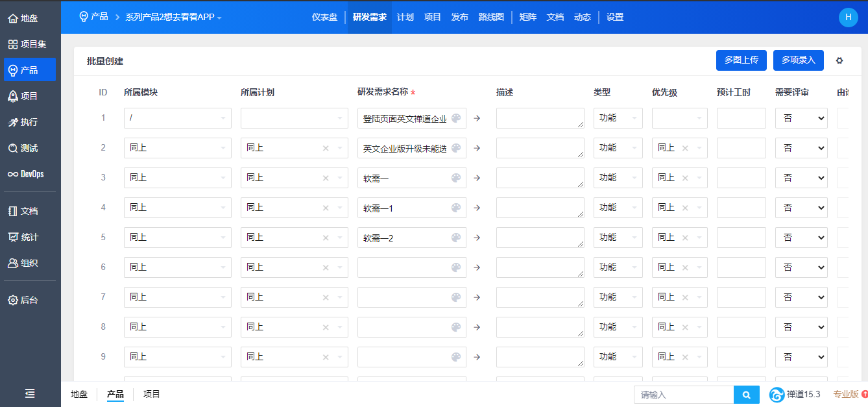Open 项目集 in the sidebar
Screen dimensions: 868x407
(x=27, y=44)
